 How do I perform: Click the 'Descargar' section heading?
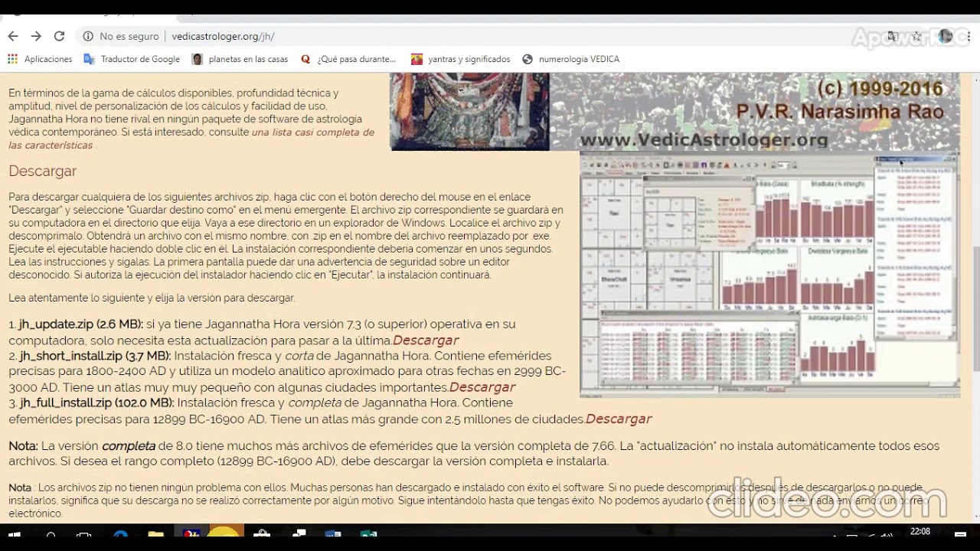click(43, 171)
